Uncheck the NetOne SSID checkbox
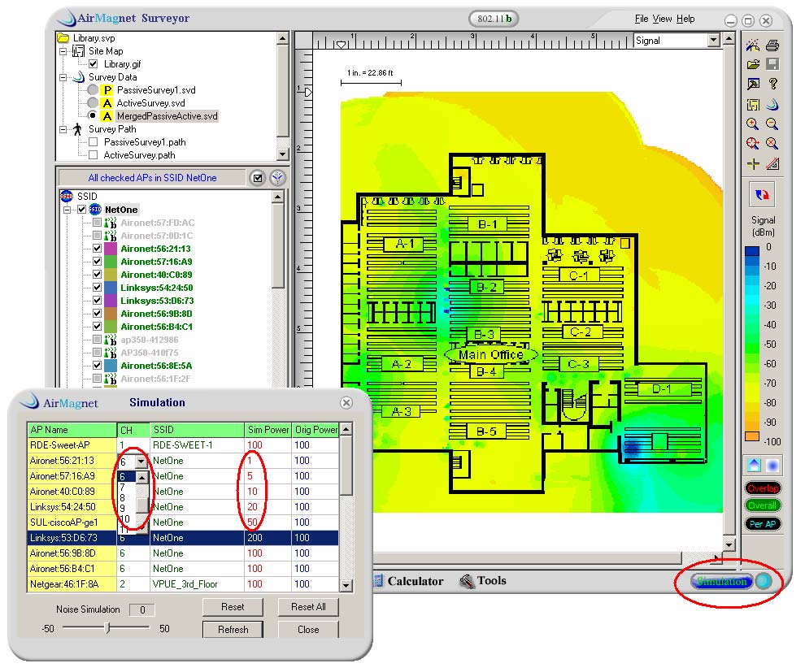The height and width of the screenshot is (672, 805). click(81, 210)
